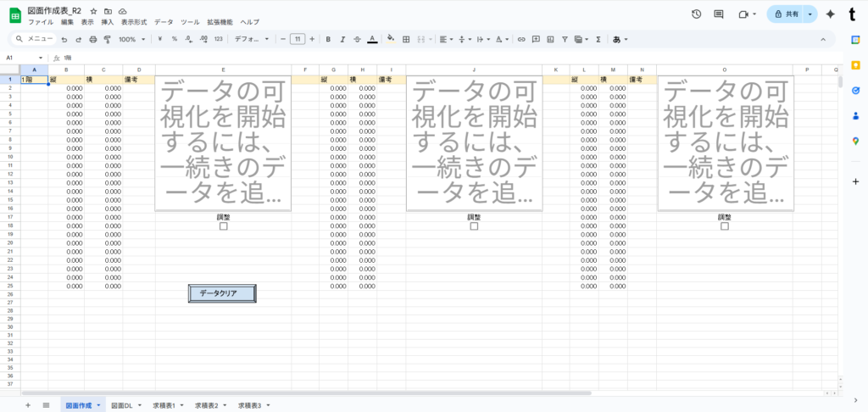Open the input tools あ dropdown
This screenshot has width=868, height=412.
click(x=620, y=39)
